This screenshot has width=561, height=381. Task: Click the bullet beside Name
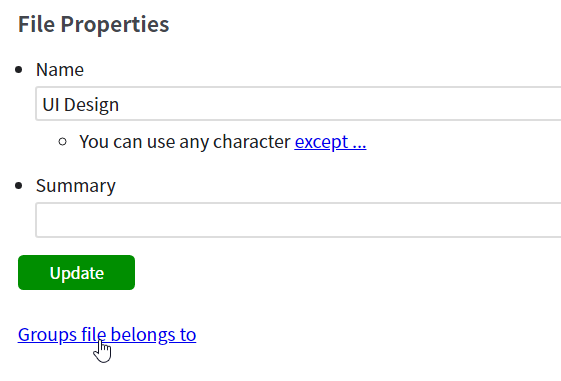(x=19, y=70)
